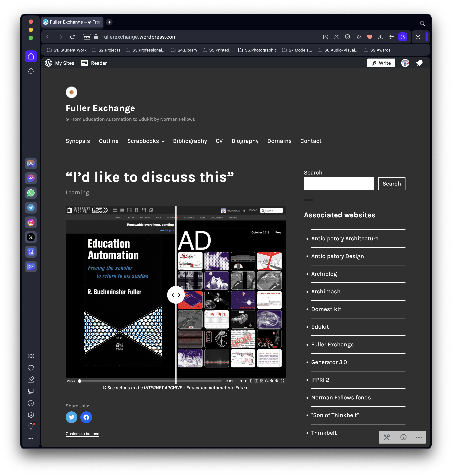Grab the image comparison slider handle

[x=176, y=295]
